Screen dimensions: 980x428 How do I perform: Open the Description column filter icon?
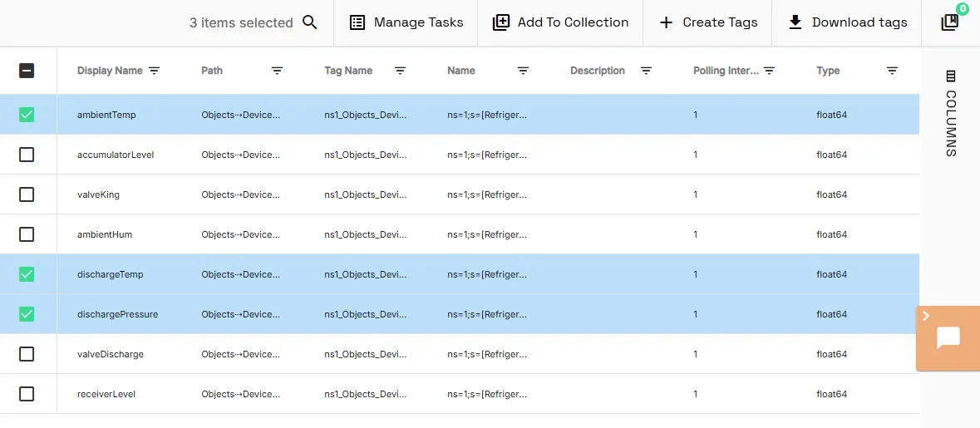pos(646,71)
